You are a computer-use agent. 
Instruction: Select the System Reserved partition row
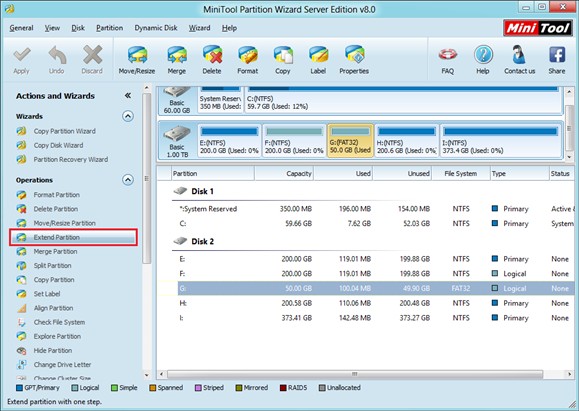point(373,209)
